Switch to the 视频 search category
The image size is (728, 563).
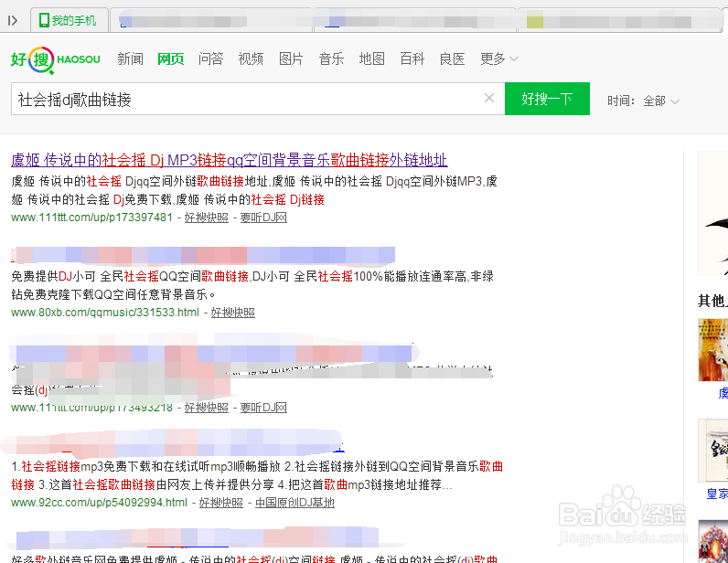click(x=251, y=58)
